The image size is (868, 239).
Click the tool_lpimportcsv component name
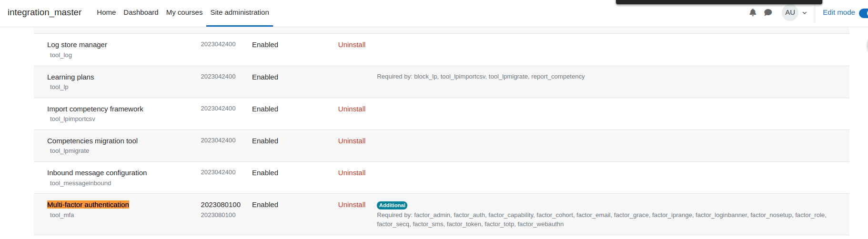pyautogui.click(x=72, y=119)
